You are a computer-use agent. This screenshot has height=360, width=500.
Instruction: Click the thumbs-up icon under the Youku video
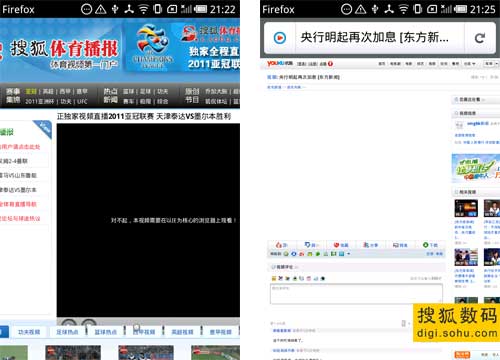click(x=279, y=245)
